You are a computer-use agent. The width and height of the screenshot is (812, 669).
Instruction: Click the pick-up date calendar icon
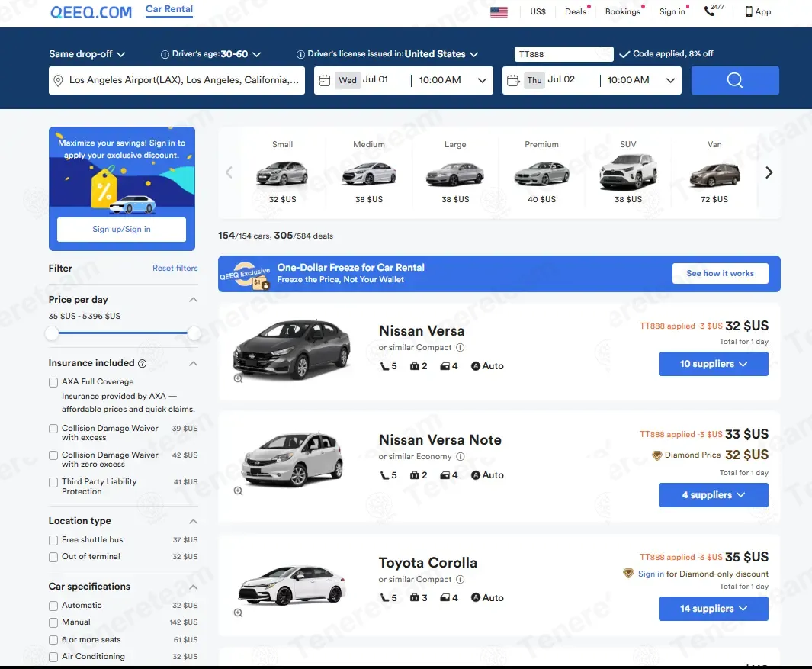(x=325, y=81)
